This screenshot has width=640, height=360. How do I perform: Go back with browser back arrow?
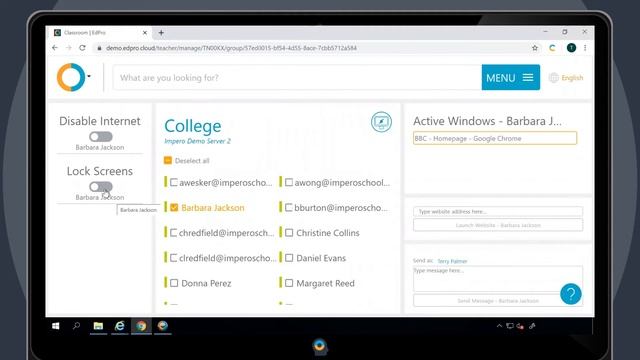click(x=55, y=48)
